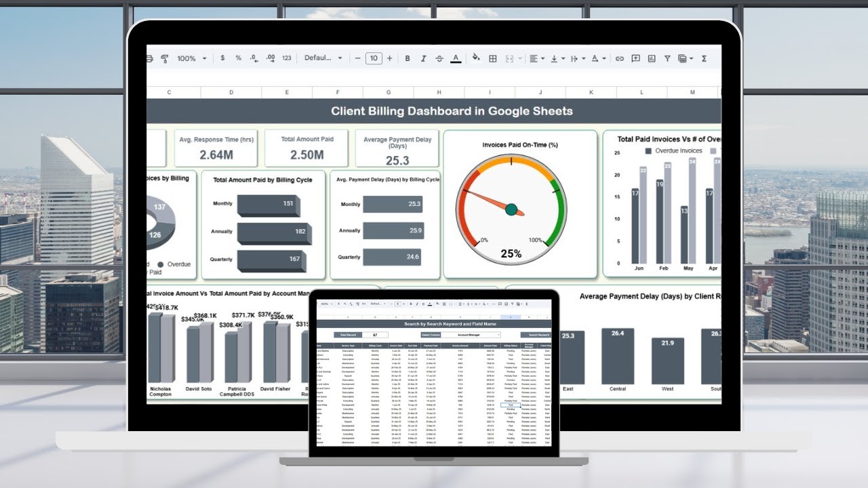
Task: Click the insert chart icon
Action: click(652, 58)
